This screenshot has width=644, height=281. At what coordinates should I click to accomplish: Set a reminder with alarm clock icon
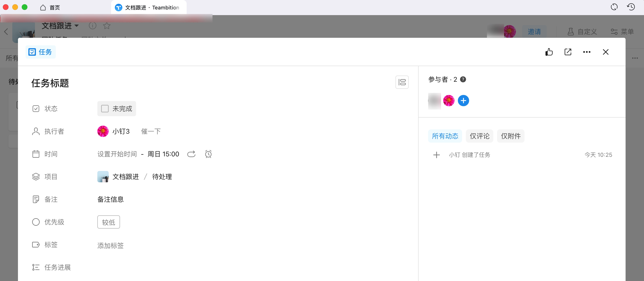click(208, 154)
